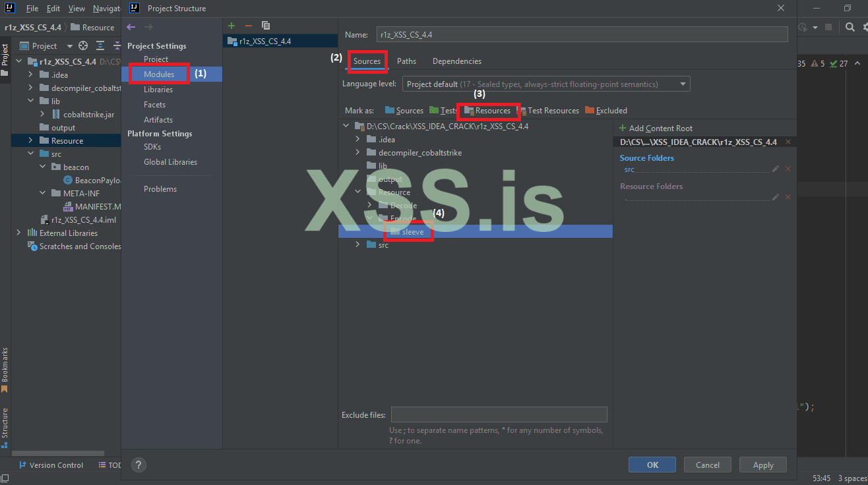Image resolution: width=868 pixels, height=485 pixels.
Task: Mark the folder as Excluded
Action: 606,111
